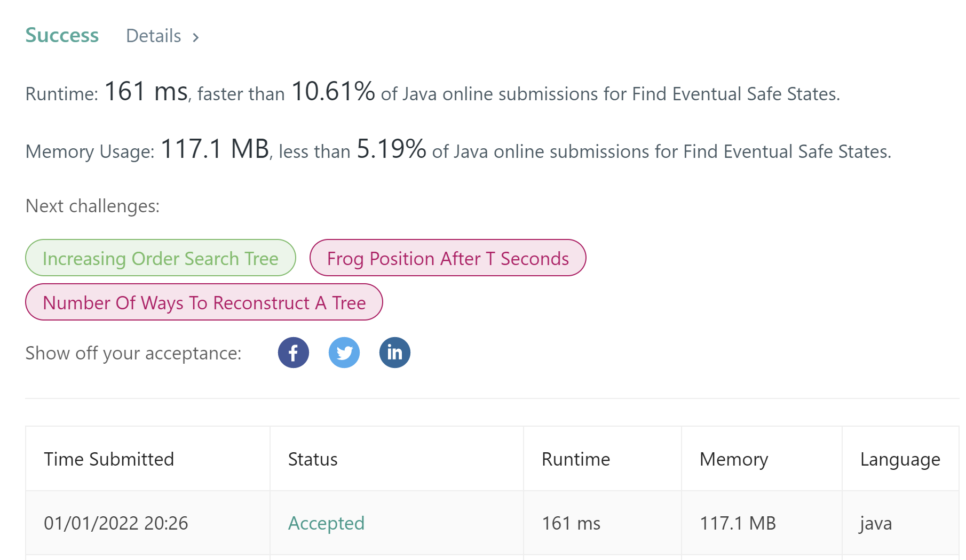
Task: Click the 161 ms cell in the table row
Action: (571, 523)
